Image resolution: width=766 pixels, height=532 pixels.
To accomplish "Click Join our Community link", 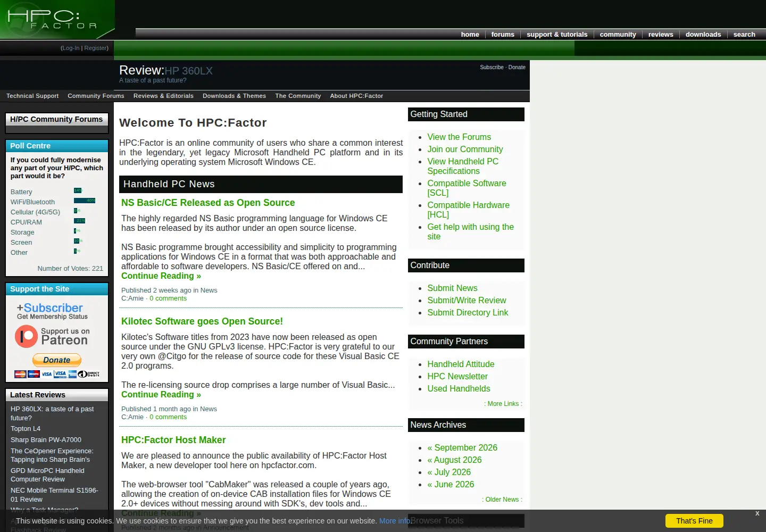I will click(465, 149).
